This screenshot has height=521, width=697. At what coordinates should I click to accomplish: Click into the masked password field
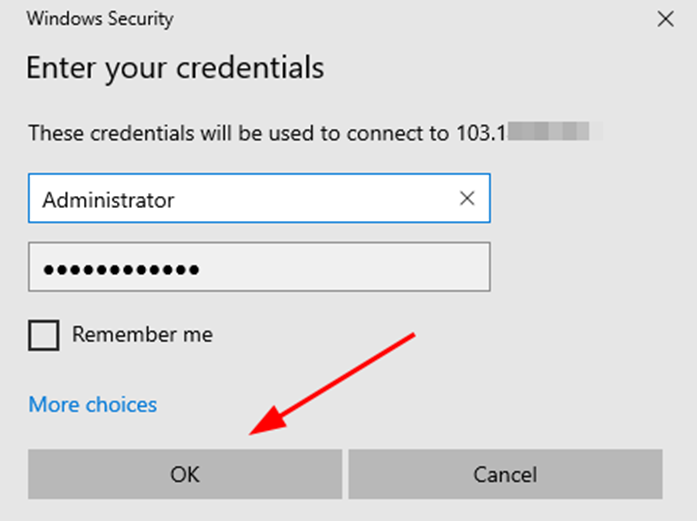pyautogui.click(x=258, y=269)
